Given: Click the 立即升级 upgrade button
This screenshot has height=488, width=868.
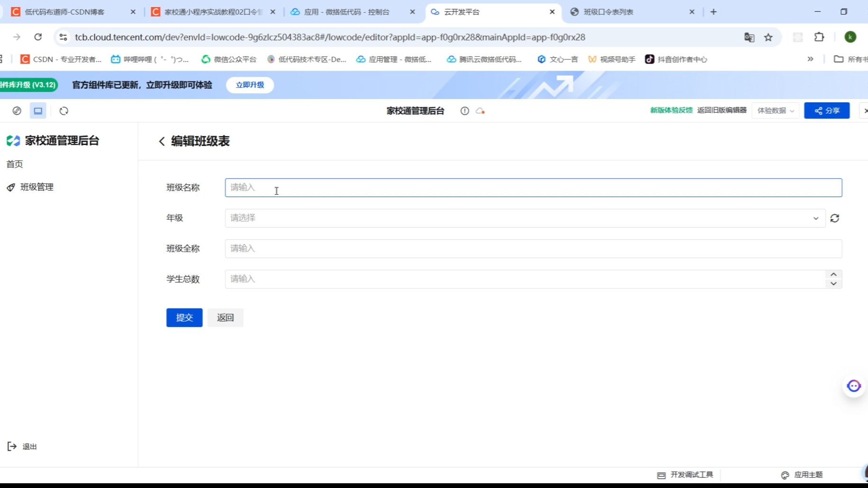Looking at the screenshot, I should coord(250,85).
